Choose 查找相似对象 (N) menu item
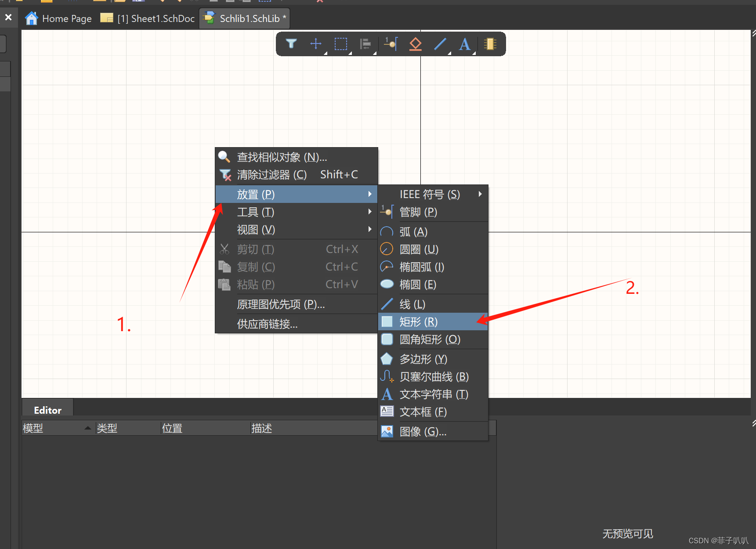This screenshot has width=756, height=549. point(297,157)
